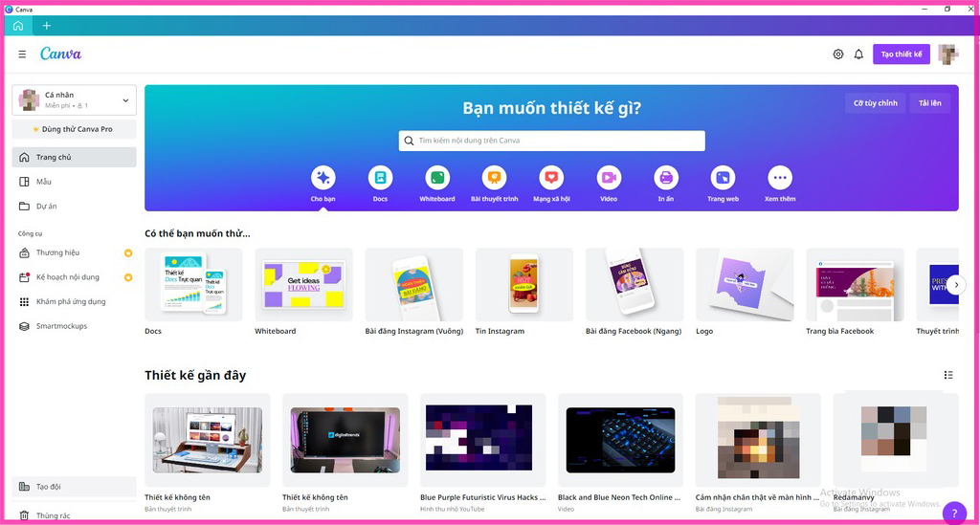Click the Pro badge beside Kế hoạch nội dung
The height and width of the screenshot is (525, 980).
pyautogui.click(x=128, y=277)
